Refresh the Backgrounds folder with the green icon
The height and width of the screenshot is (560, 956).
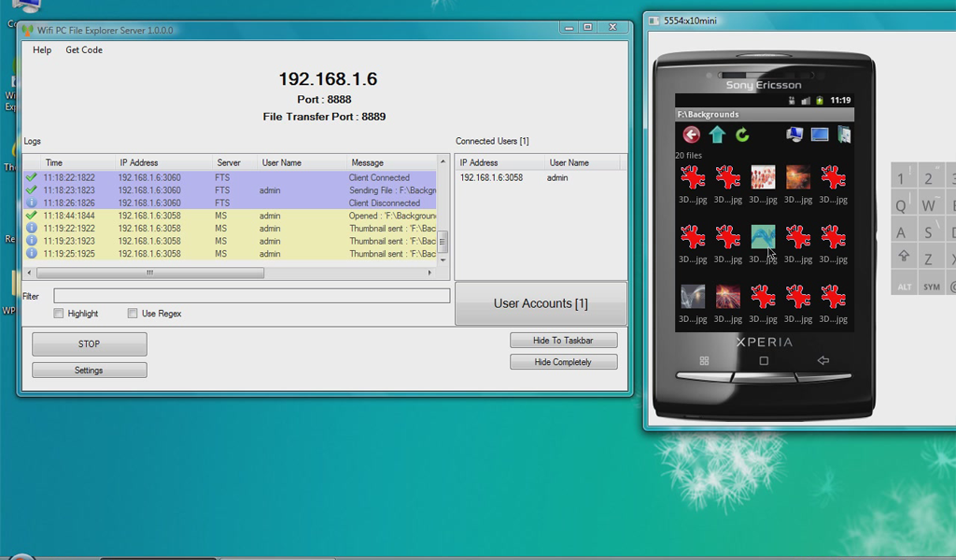coord(742,133)
